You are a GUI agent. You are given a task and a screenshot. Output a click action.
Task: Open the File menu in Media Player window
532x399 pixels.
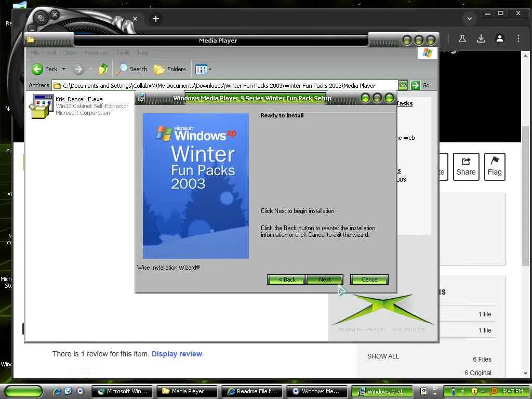click(35, 53)
